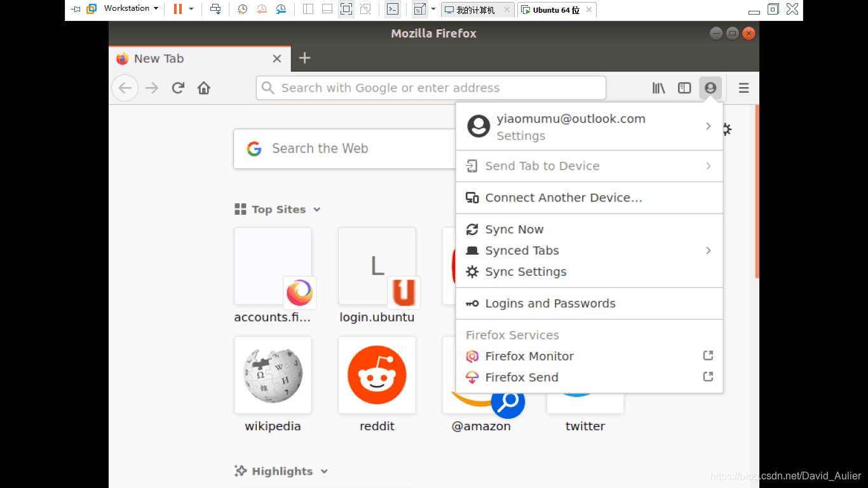Viewport: 868px width, 488px height.
Task: Select Send Tab to Device entry
Action: coord(590,166)
